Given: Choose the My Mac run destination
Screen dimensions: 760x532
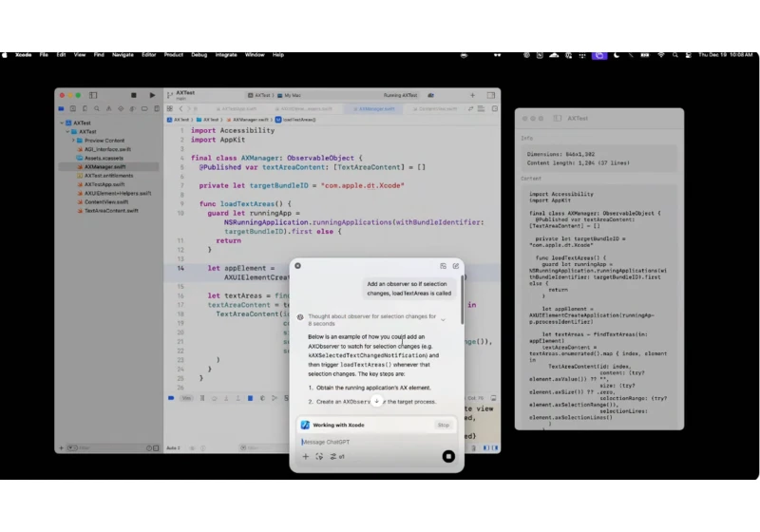Looking at the screenshot, I should tap(290, 95).
